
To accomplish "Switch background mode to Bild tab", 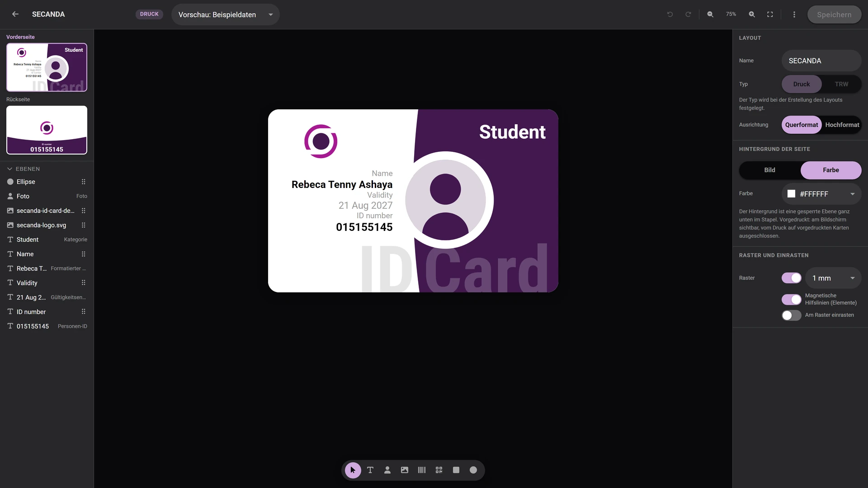I will pyautogui.click(x=770, y=170).
